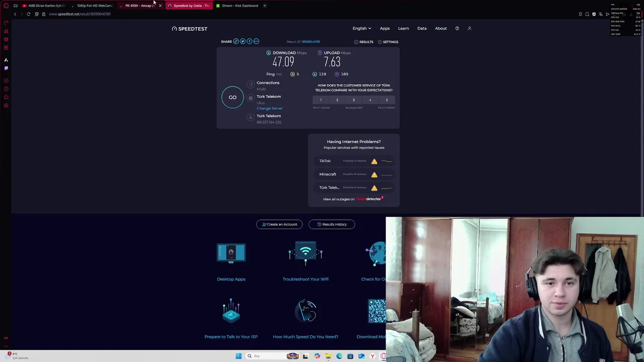Open How Much Speed icon
The height and width of the screenshot is (362, 644).
coord(305,311)
